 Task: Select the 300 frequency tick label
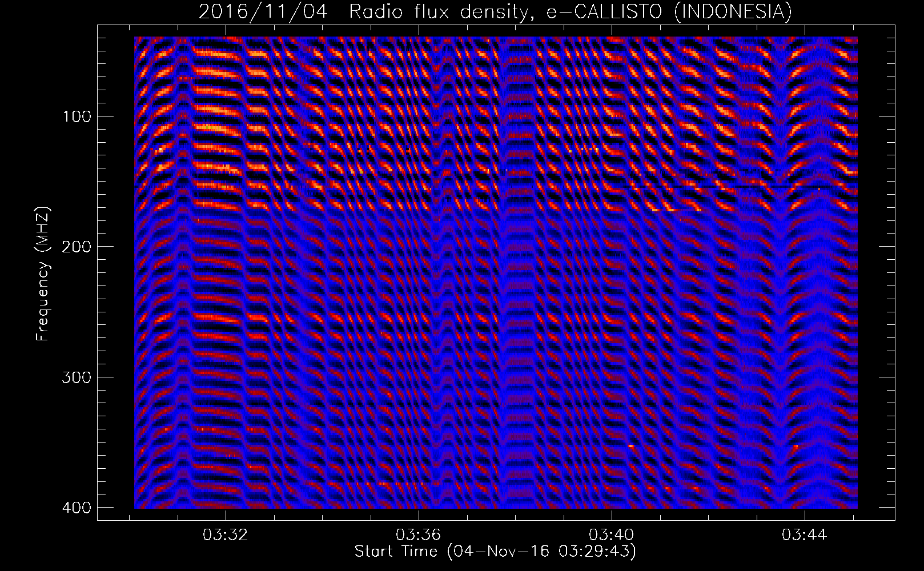pos(76,377)
